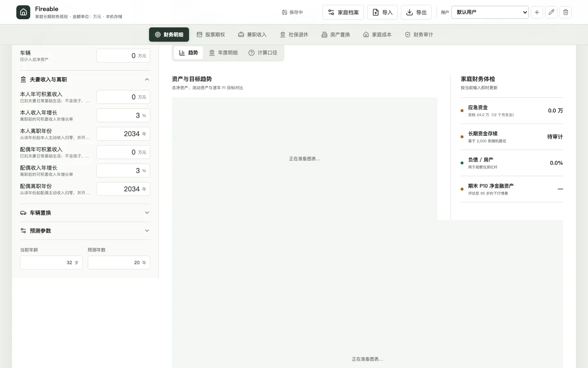Viewport: 588px width, 368px height.
Task: Select the 年度明细 view
Action: coord(223,53)
